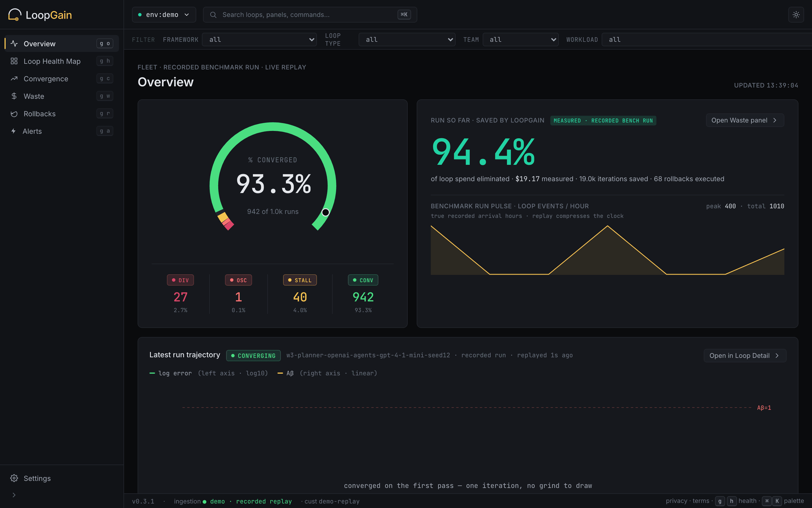This screenshot has height=508, width=812.
Task: Go to Overview in the sidebar
Action: point(62,43)
